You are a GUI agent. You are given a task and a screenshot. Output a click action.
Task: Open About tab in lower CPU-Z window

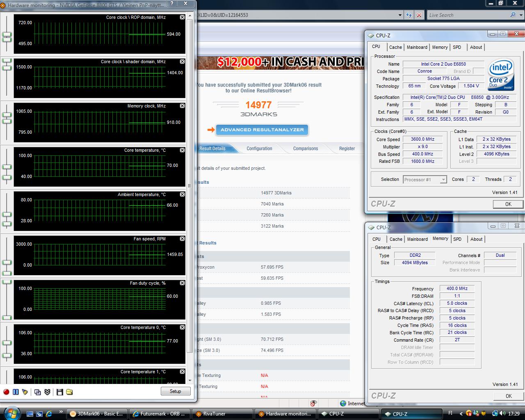point(476,239)
